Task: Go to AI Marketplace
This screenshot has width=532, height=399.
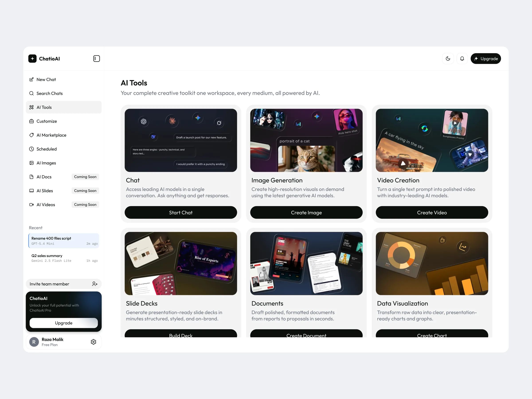Action: pyautogui.click(x=64, y=135)
